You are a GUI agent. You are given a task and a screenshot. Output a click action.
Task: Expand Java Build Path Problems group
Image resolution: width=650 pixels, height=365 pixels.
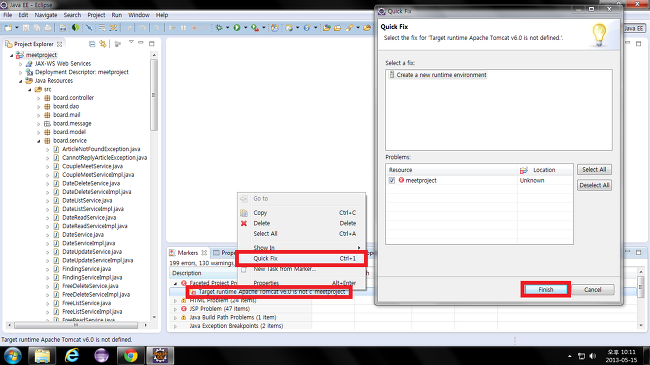pyautogui.click(x=175, y=318)
